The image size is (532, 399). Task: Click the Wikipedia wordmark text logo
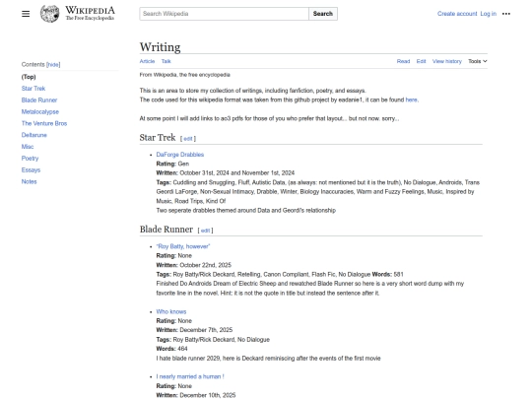tap(90, 14)
